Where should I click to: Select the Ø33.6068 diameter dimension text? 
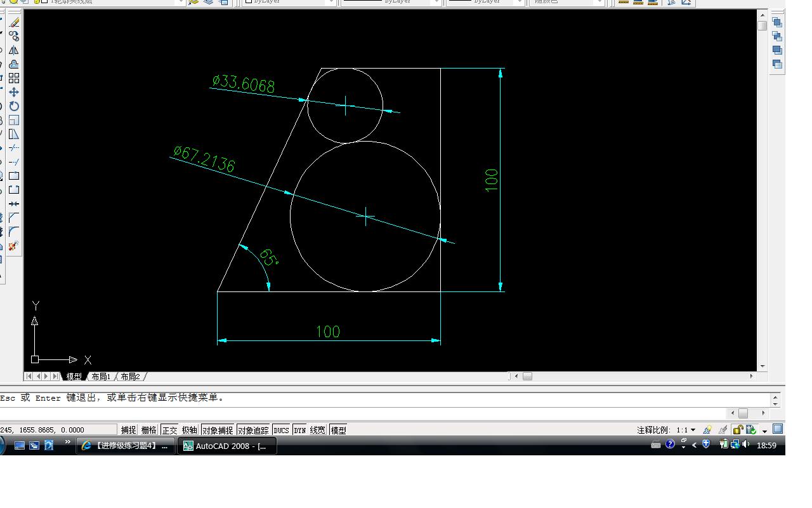[244, 83]
